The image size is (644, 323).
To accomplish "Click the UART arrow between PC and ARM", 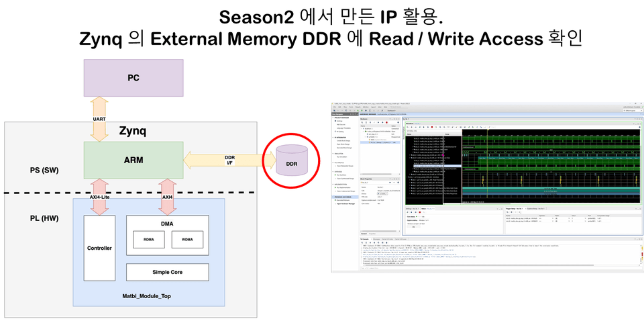I will click(99, 119).
